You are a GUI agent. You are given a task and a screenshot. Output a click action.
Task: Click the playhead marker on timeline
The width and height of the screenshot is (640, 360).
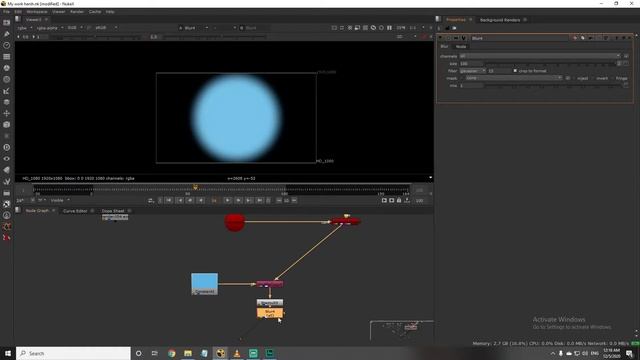(x=195, y=187)
